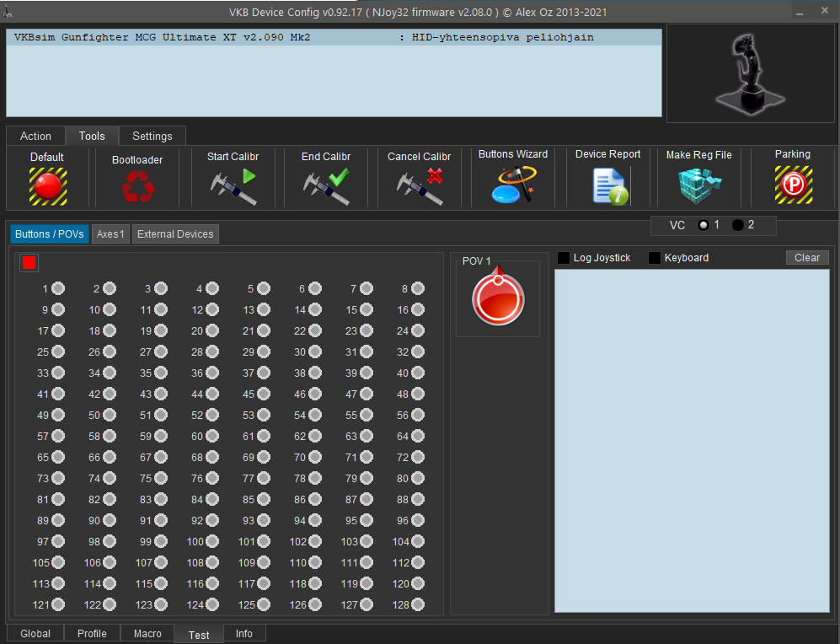The image size is (840, 644).
Task: Enable the Keyboard checkbox
Action: click(x=655, y=258)
